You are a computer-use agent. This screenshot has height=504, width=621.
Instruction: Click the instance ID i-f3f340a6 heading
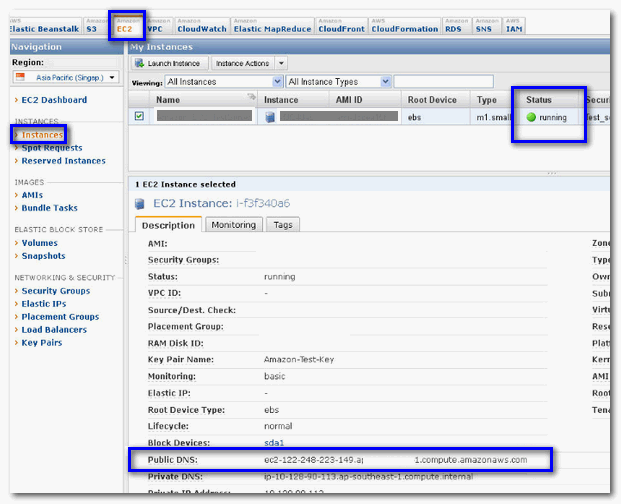(x=263, y=204)
